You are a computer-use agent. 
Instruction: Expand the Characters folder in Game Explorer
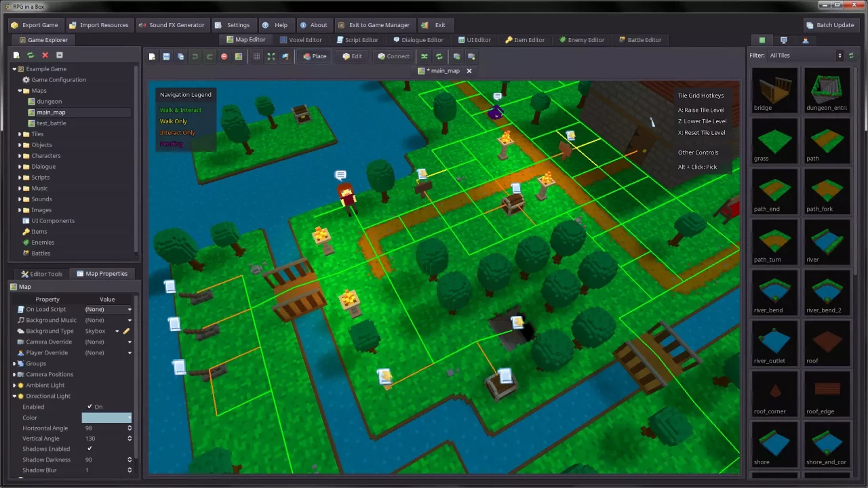click(20, 156)
